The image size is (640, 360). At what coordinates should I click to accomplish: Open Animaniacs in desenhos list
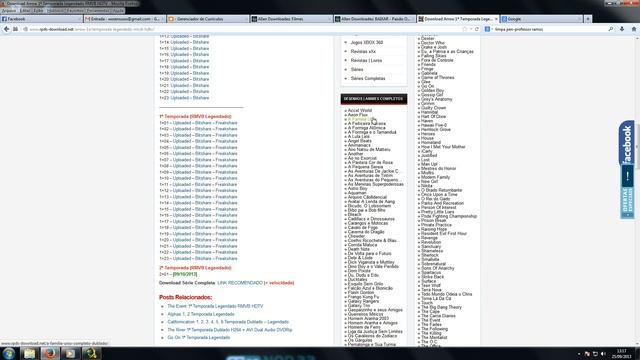click(x=359, y=145)
